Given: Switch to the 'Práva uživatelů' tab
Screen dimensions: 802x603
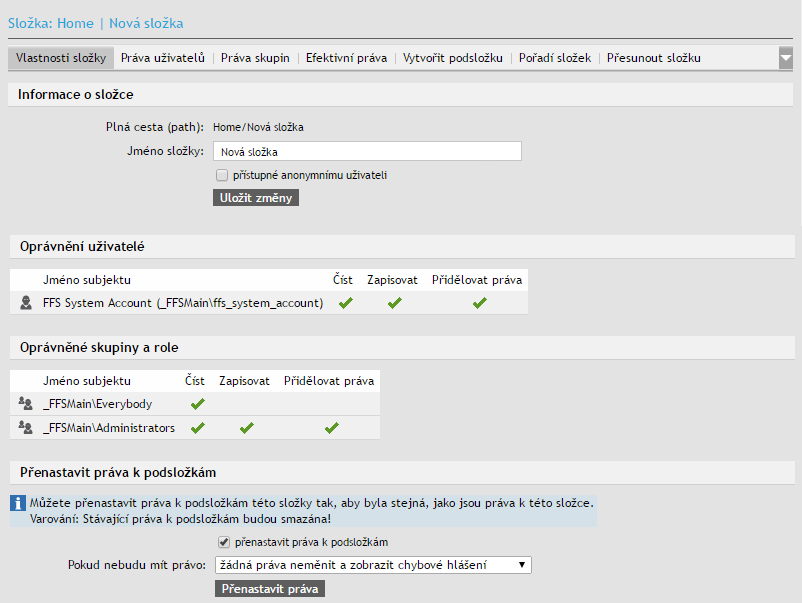Looking at the screenshot, I should [163, 58].
